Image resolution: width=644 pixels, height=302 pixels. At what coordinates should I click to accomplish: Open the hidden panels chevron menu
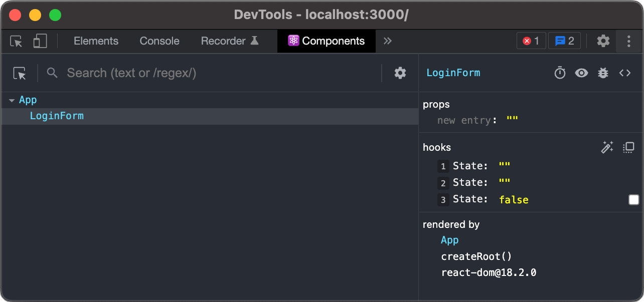point(387,41)
